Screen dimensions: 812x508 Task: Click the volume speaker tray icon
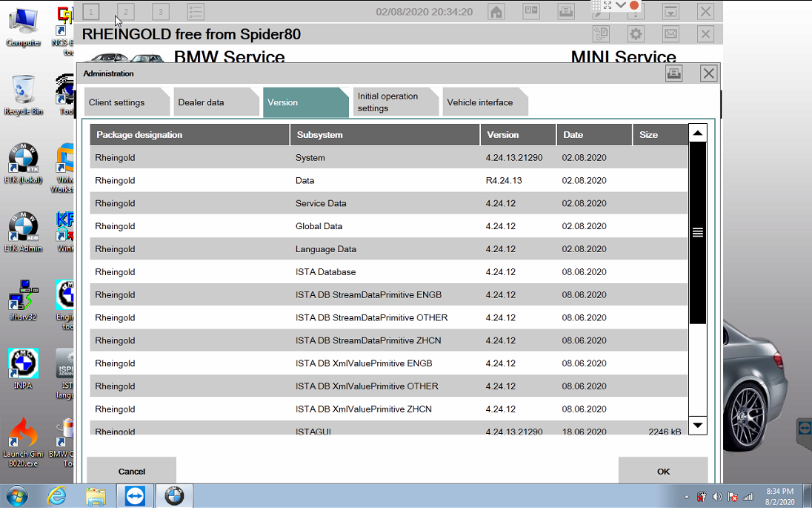pyautogui.click(x=716, y=497)
